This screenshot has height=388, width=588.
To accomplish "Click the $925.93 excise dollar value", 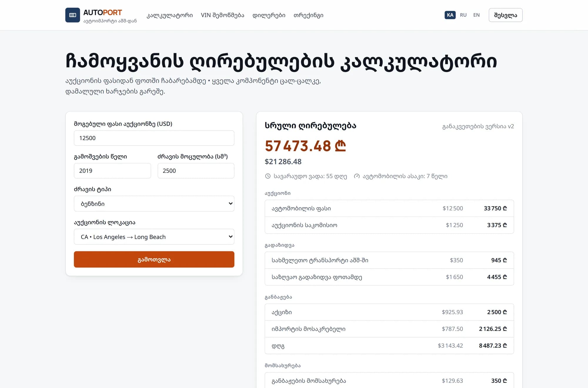I will (x=452, y=312).
